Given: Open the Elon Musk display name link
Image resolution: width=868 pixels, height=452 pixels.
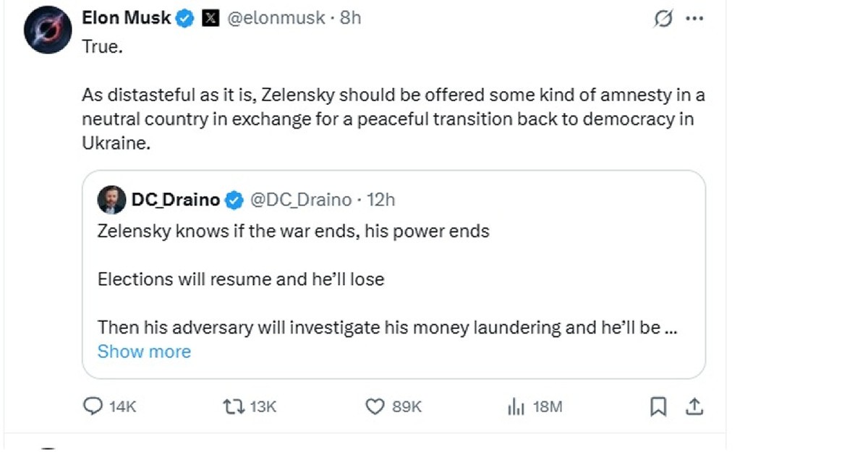Looking at the screenshot, I should click(x=126, y=18).
